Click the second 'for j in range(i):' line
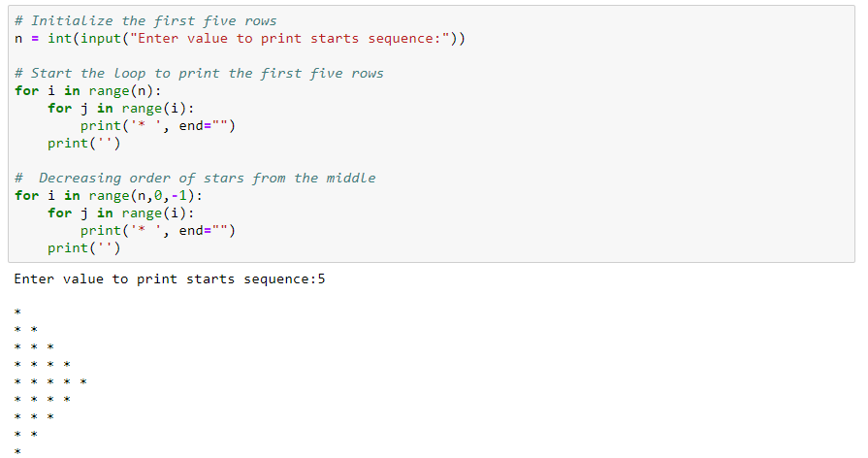Image resolution: width=868 pixels, height=458 pixels. click(x=120, y=213)
